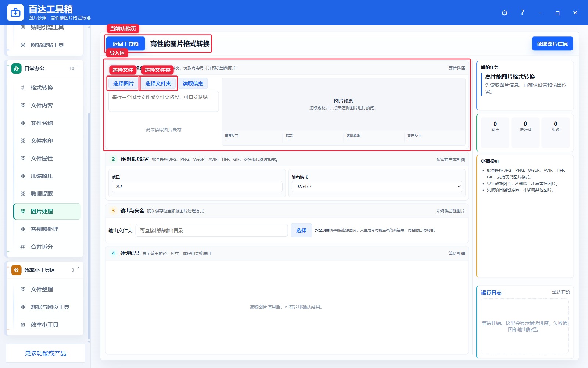Screen dimensions: 588x368
Task: Open 格式转换 in the sidebar
Action: pyautogui.click(x=47, y=88)
